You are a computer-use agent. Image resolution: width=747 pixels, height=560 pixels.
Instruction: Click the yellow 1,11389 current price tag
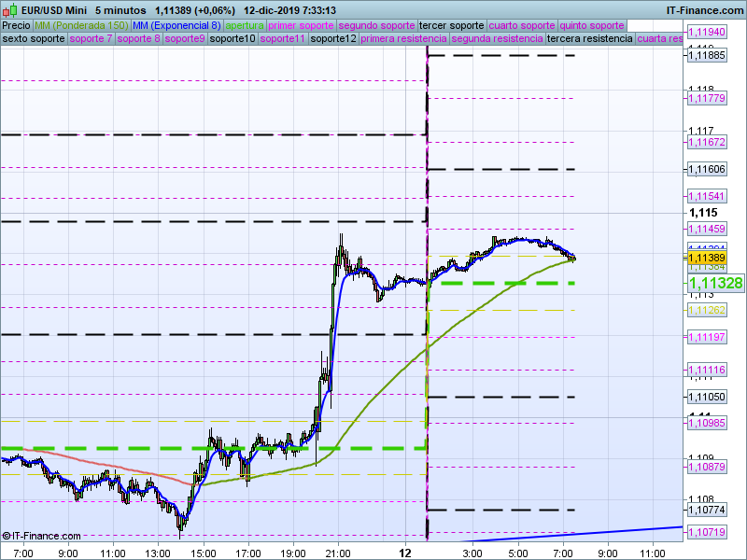click(x=707, y=258)
